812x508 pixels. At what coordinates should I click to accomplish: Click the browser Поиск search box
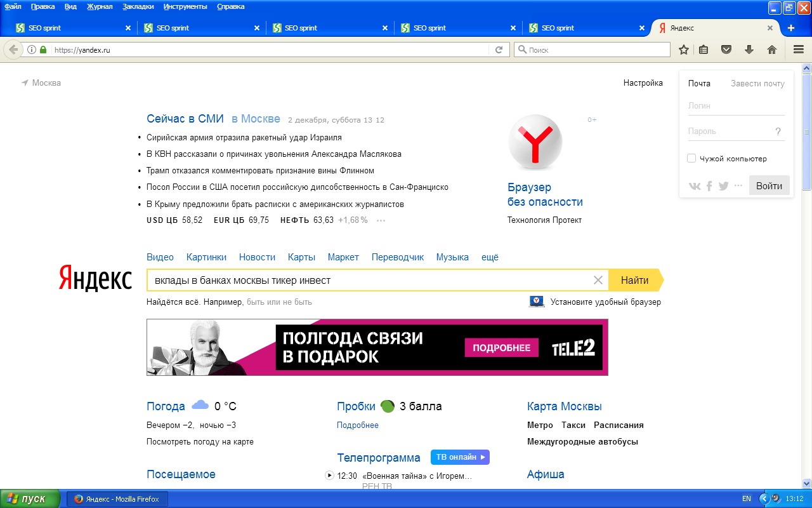coord(592,50)
